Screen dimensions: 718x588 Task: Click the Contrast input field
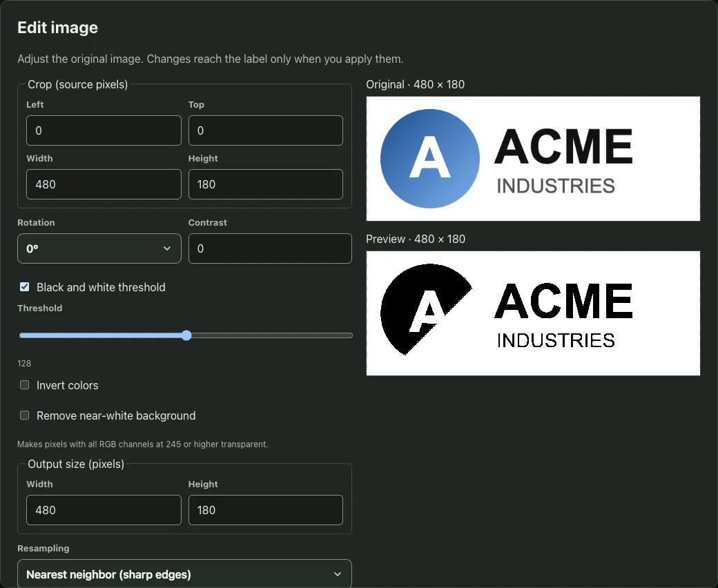tap(270, 248)
